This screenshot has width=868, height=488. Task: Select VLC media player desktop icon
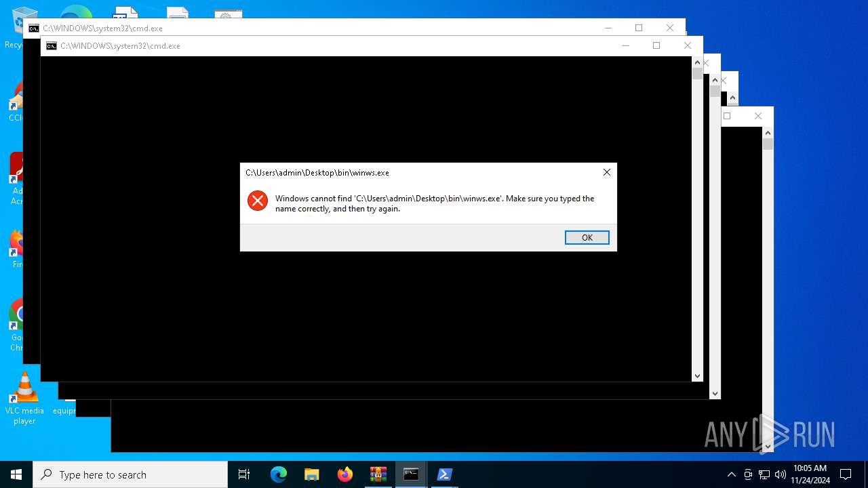24,399
